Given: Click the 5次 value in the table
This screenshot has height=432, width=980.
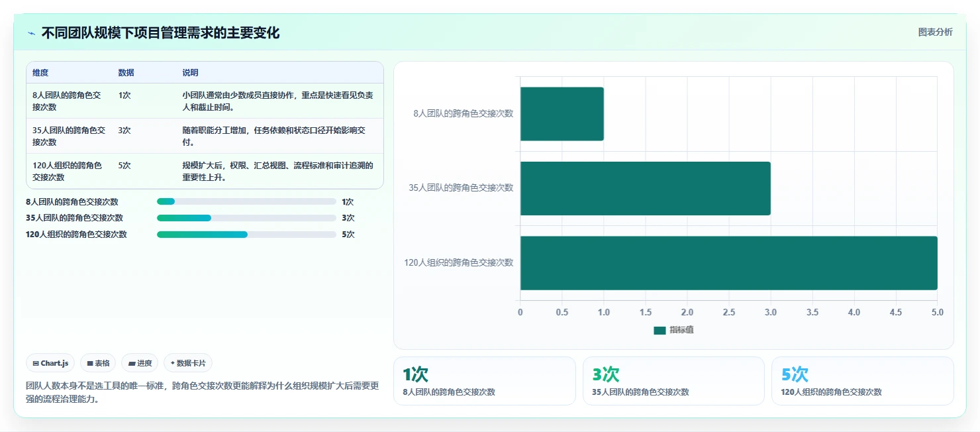Looking at the screenshot, I should coord(124,166).
